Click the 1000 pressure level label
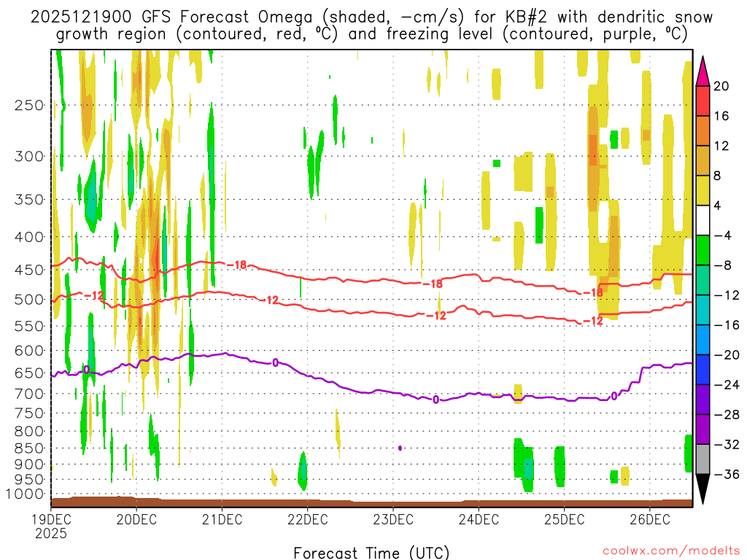This screenshot has height=560, width=747. (25, 494)
